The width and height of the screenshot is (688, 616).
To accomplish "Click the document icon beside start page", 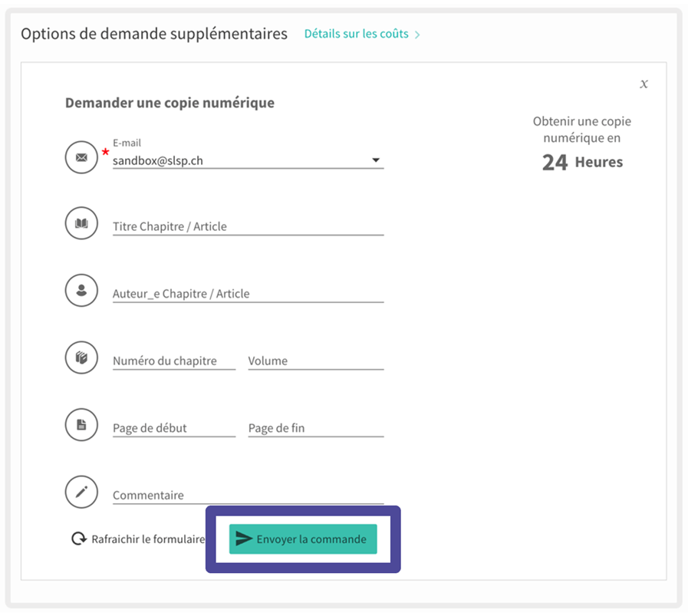I will click(x=81, y=425).
